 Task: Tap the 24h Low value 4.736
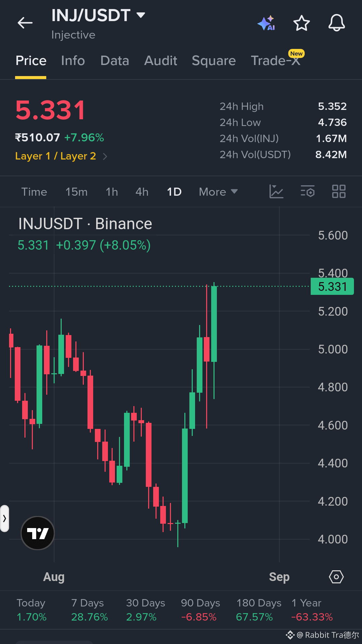[x=332, y=123]
